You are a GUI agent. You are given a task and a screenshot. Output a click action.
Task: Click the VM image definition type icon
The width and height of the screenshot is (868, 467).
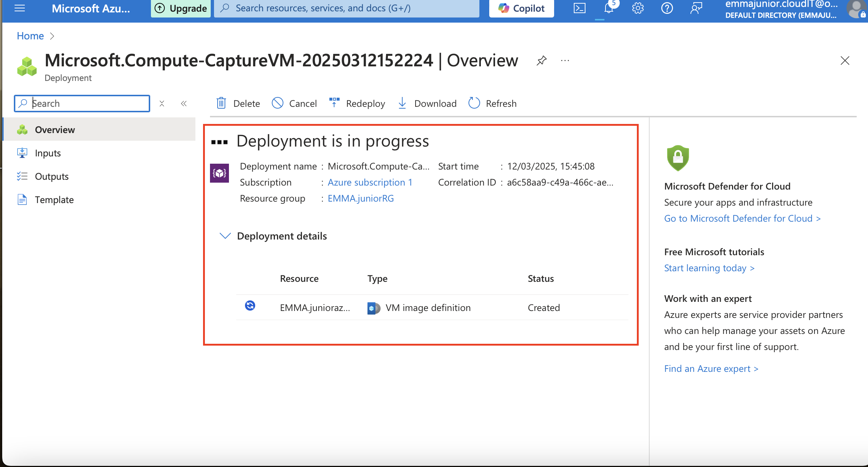click(x=374, y=308)
